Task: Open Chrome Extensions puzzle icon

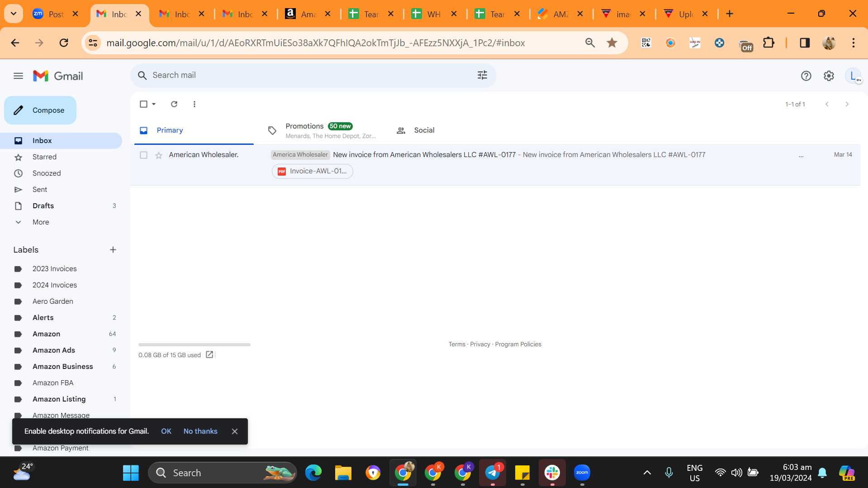Action: (x=768, y=43)
